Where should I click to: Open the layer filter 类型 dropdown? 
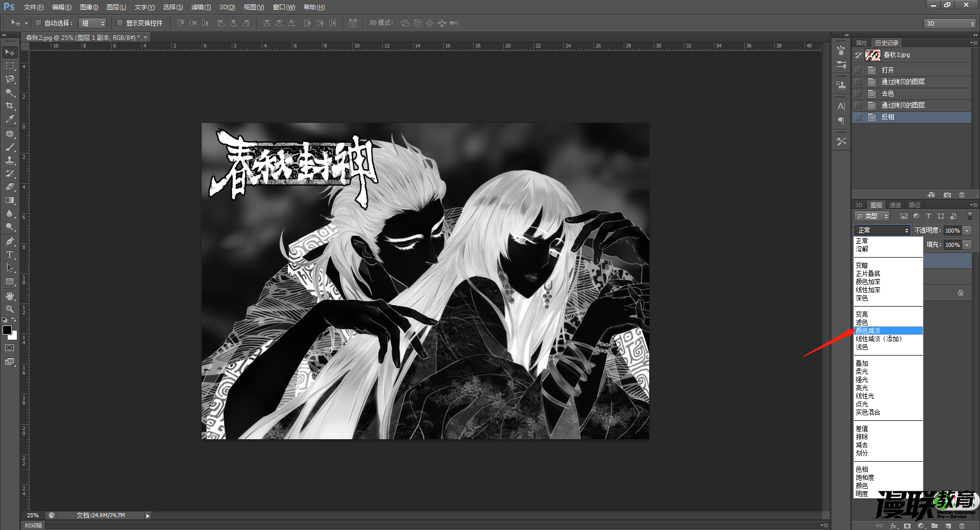pyautogui.click(x=872, y=216)
